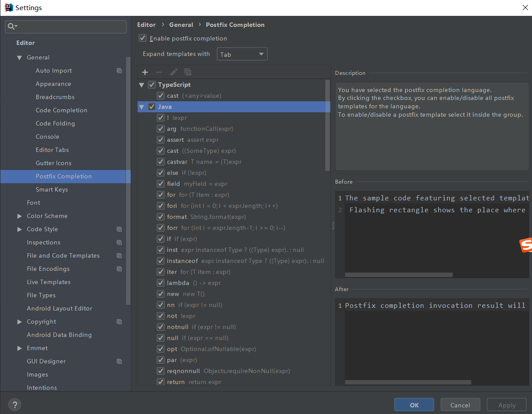Select Android Data Binding in settings tree

pyautogui.click(x=59, y=335)
